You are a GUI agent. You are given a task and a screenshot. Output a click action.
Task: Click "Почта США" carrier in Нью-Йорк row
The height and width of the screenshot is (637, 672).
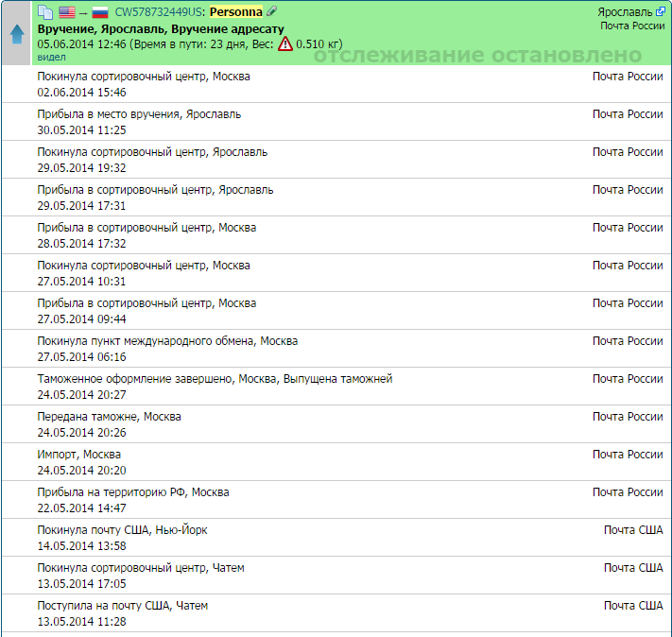coord(632,530)
